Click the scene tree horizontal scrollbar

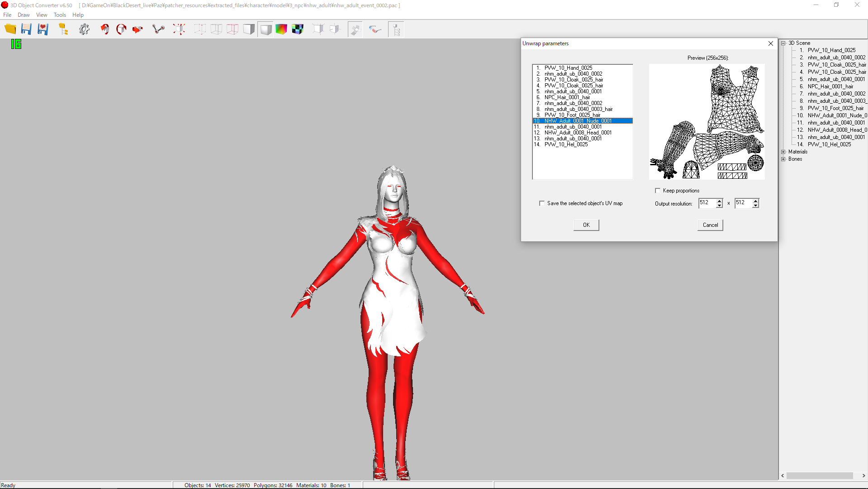coord(820,476)
